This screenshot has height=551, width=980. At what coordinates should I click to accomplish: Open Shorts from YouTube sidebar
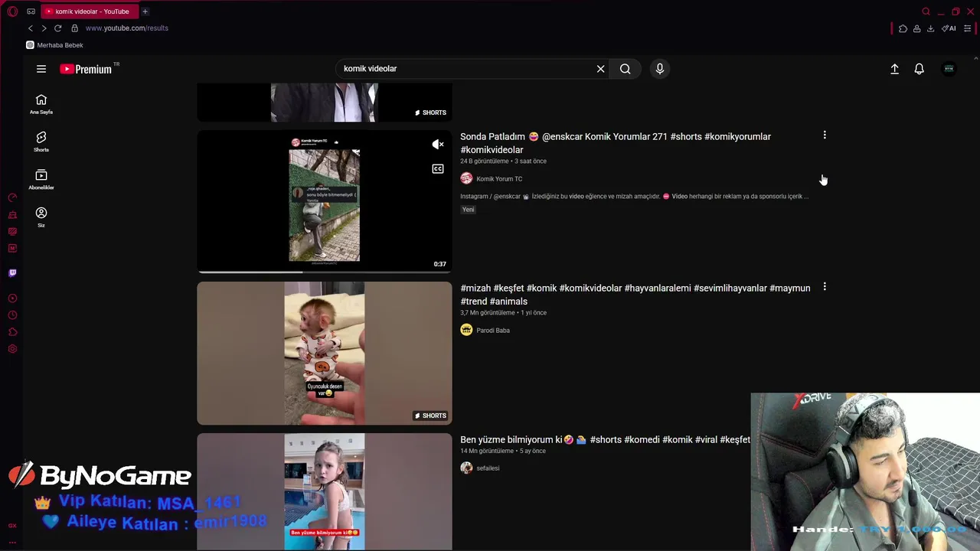pos(41,142)
